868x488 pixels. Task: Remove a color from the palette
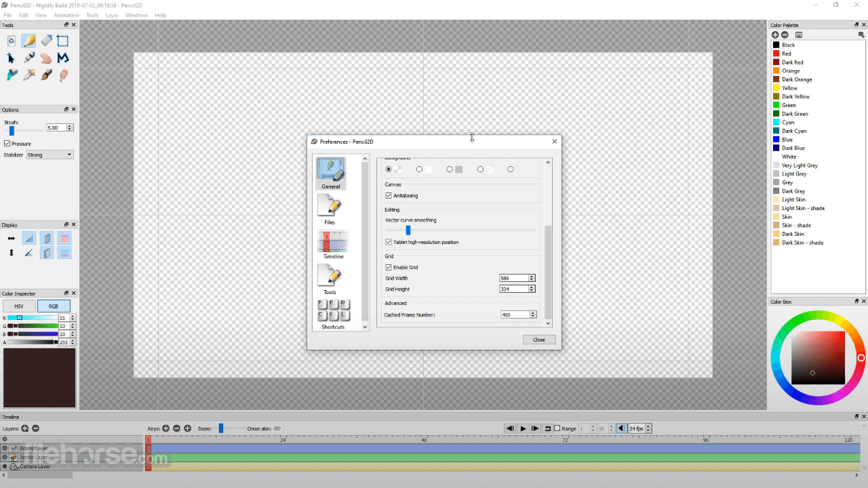tap(785, 35)
